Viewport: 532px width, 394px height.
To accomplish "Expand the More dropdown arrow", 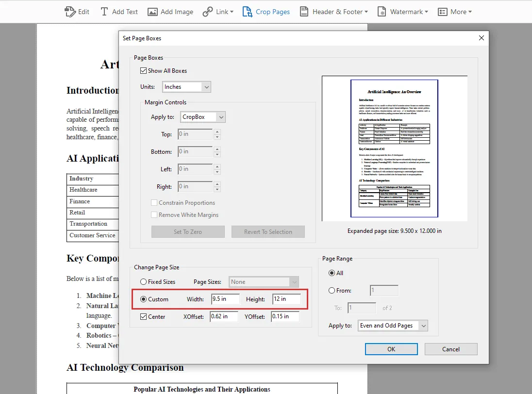I will click(470, 12).
